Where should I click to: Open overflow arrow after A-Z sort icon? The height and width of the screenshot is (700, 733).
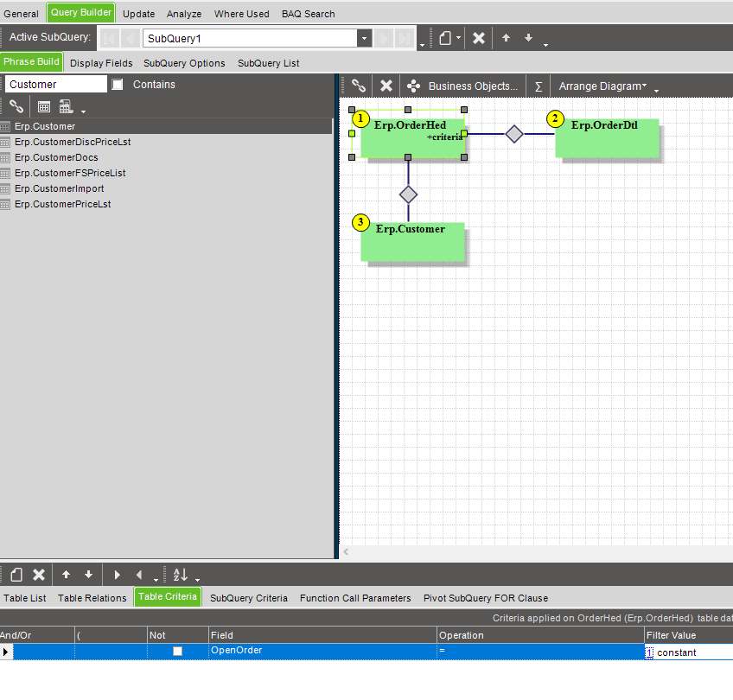(x=198, y=579)
